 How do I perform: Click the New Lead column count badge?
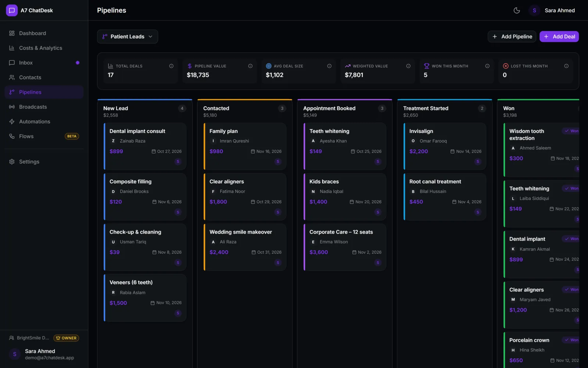(182, 108)
